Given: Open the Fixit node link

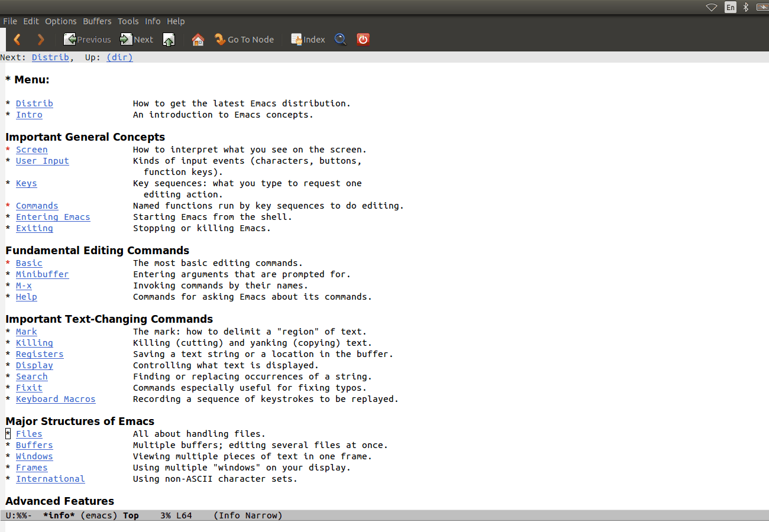Looking at the screenshot, I should (29, 388).
